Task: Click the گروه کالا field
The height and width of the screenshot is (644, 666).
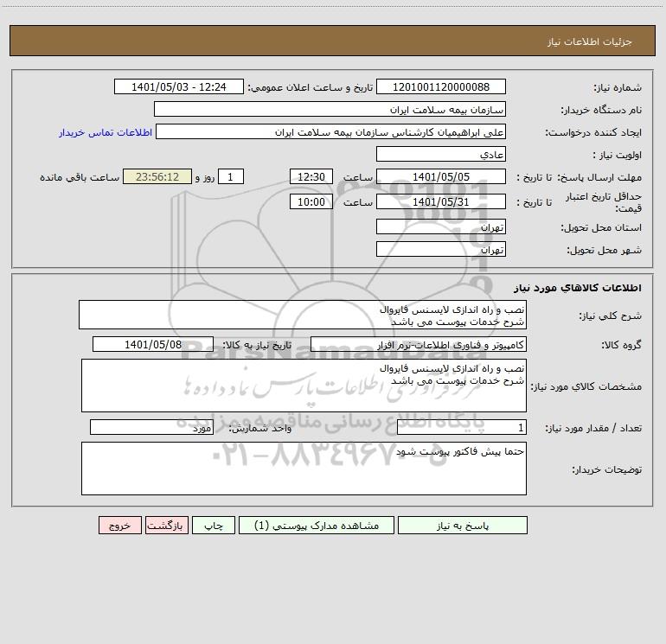Action: [419, 344]
